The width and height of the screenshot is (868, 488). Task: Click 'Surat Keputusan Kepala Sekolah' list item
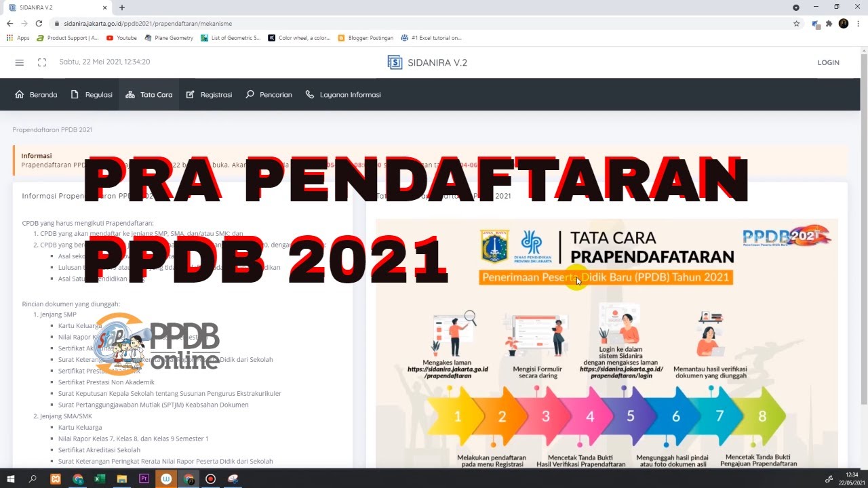170,393
